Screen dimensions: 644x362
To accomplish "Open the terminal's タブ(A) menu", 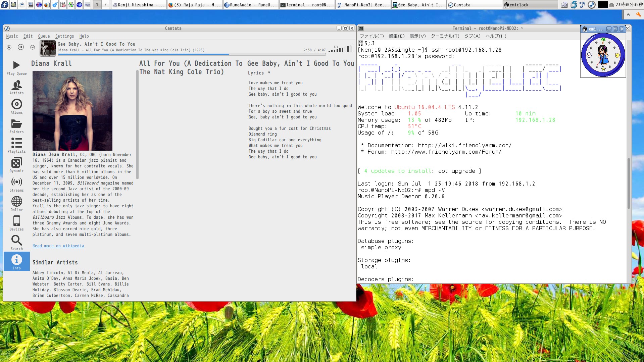I will [x=472, y=36].
